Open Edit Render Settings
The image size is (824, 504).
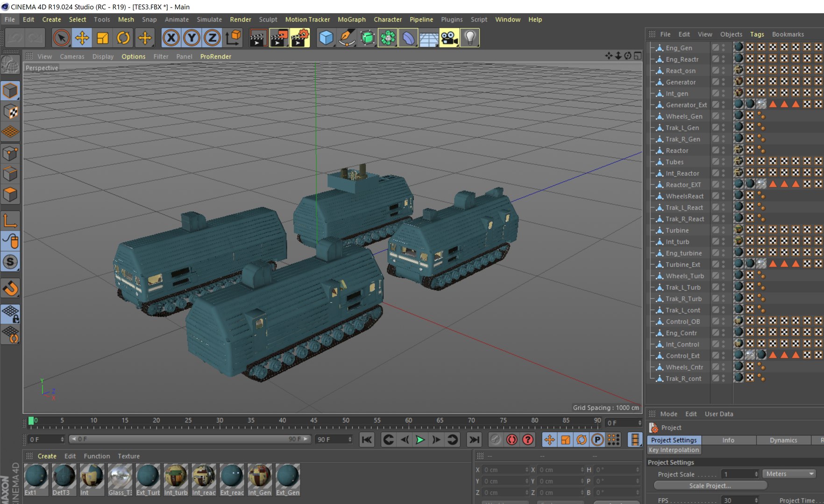[x=300, y=38]
